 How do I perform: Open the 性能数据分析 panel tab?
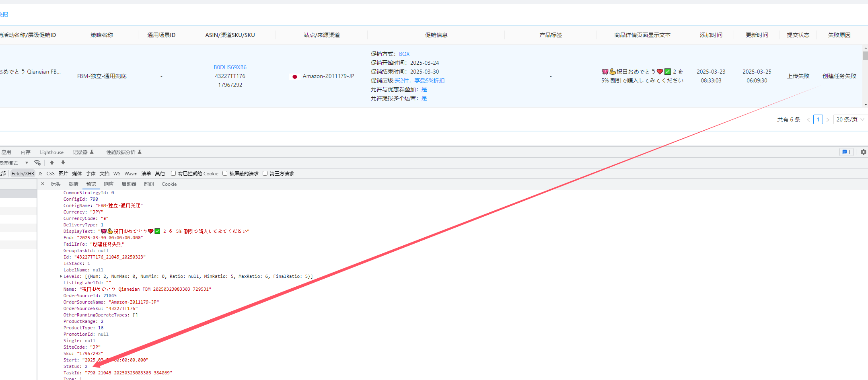pyautogui.click(x=123, y=152)
